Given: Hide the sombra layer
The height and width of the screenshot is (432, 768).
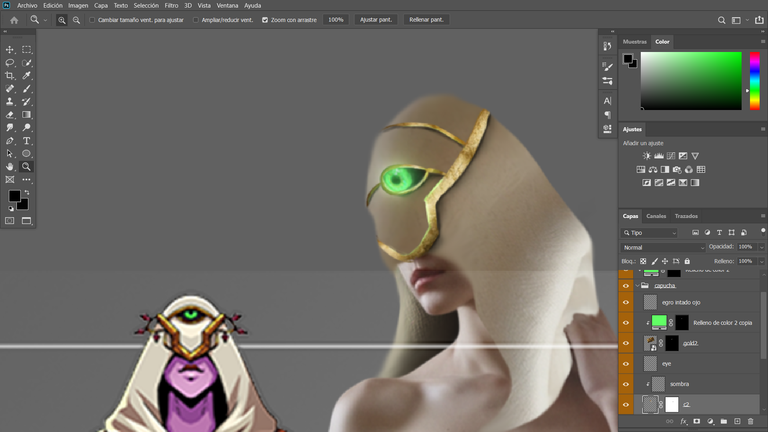Looking at the screenshot, I should pos(625,384).
